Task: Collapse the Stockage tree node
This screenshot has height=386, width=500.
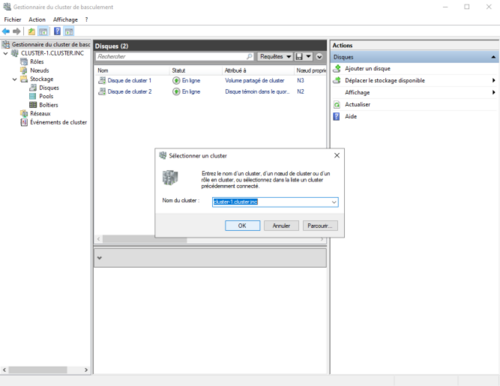Action: point(15,79)
